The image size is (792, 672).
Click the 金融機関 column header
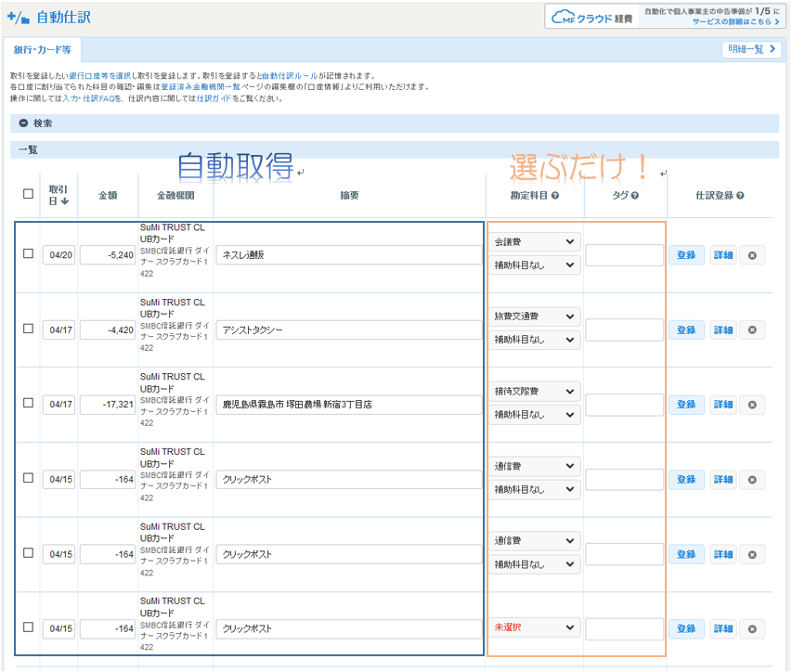click(x=175, y=196)
